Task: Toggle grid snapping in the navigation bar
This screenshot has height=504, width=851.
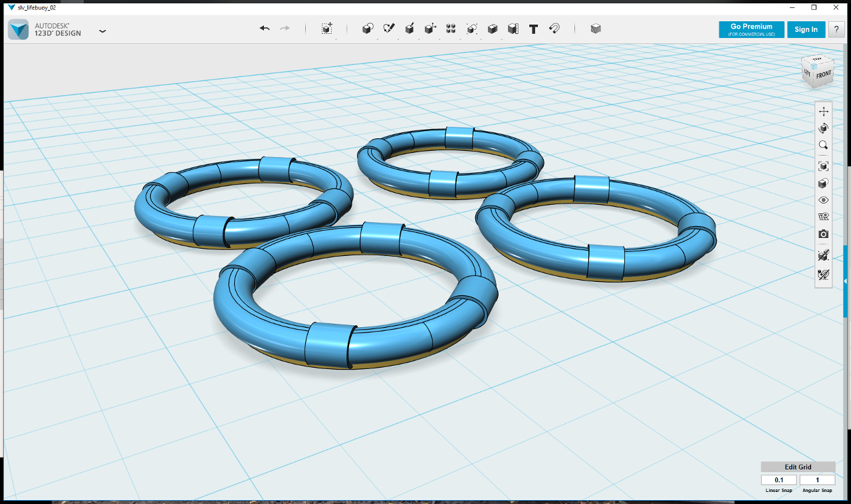Action: pos(824,255)
